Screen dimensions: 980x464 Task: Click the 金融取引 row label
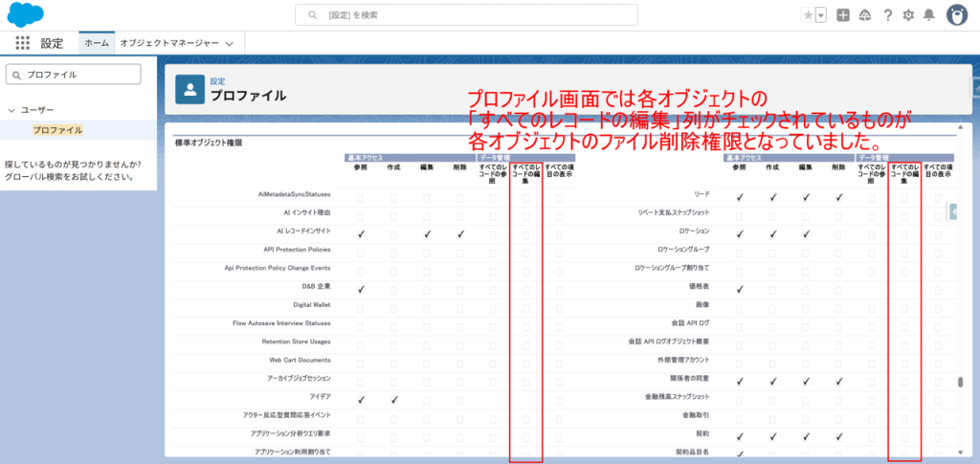[x=696, y=414]
